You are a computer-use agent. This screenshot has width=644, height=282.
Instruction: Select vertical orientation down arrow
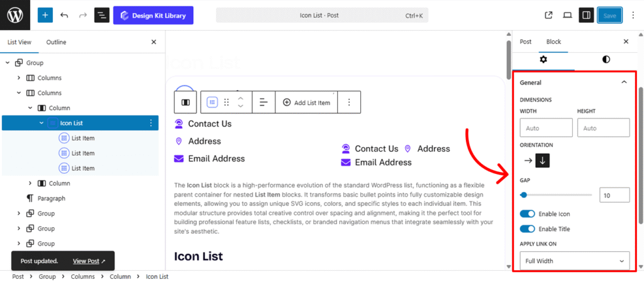click(x=543, y=161)
